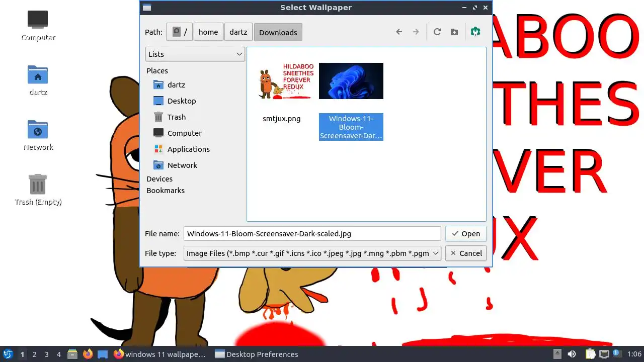Screen dimensions: 644x362
Task: Click the highlighted Windows-11-Bloom file name label
Action: point(351,127)
